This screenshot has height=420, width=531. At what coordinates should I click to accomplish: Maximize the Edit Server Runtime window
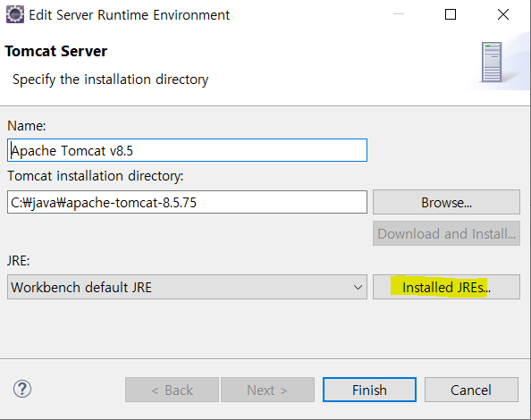point(450,14)
